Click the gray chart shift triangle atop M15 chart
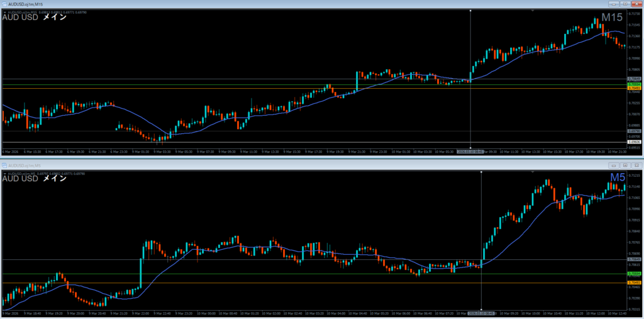The height and width of the screenshot is (319, 644). (533, 10)
